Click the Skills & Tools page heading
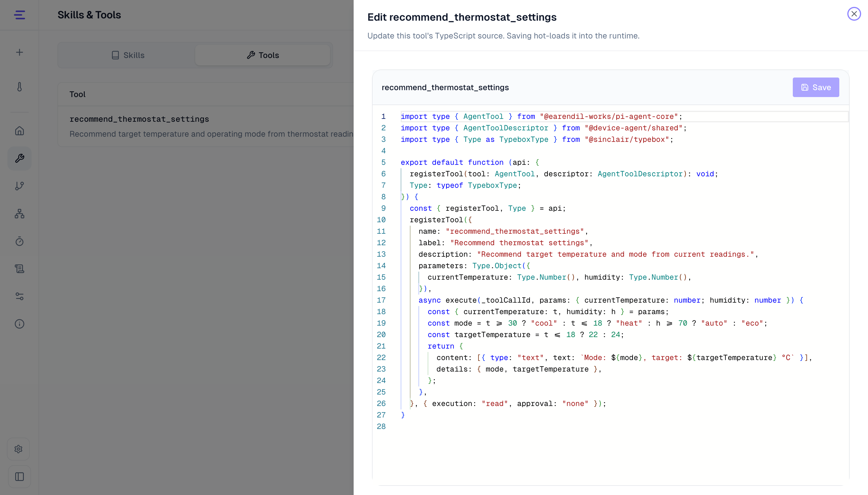868x495 pixels. coord(89,15)
